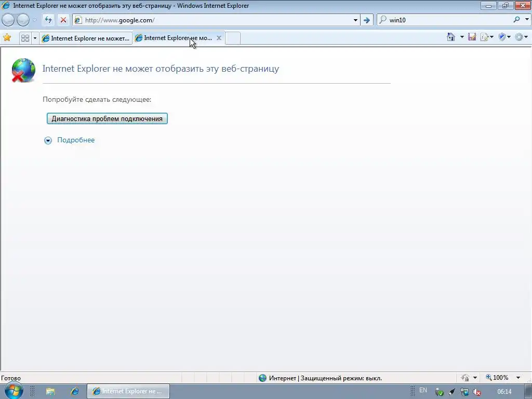This screenshot has height=399, width=532.
Task: Click the 06:14 taskbar clock
Action: pyautogui.click(x=504, y=392)
